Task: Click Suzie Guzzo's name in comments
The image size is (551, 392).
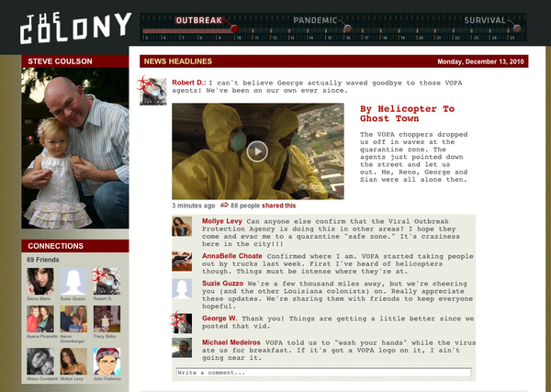Action: pos(222,283)
